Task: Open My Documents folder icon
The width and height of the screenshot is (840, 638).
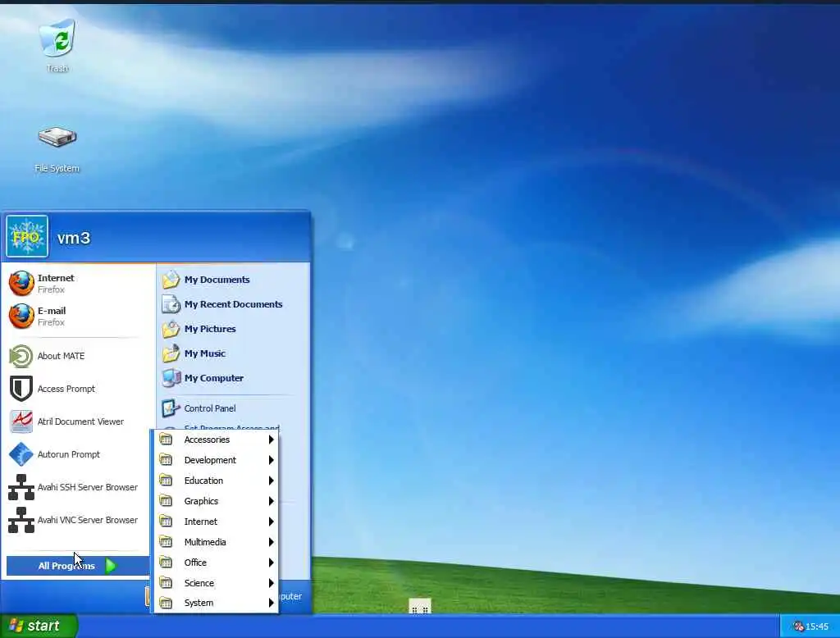Action: point(171,280)
